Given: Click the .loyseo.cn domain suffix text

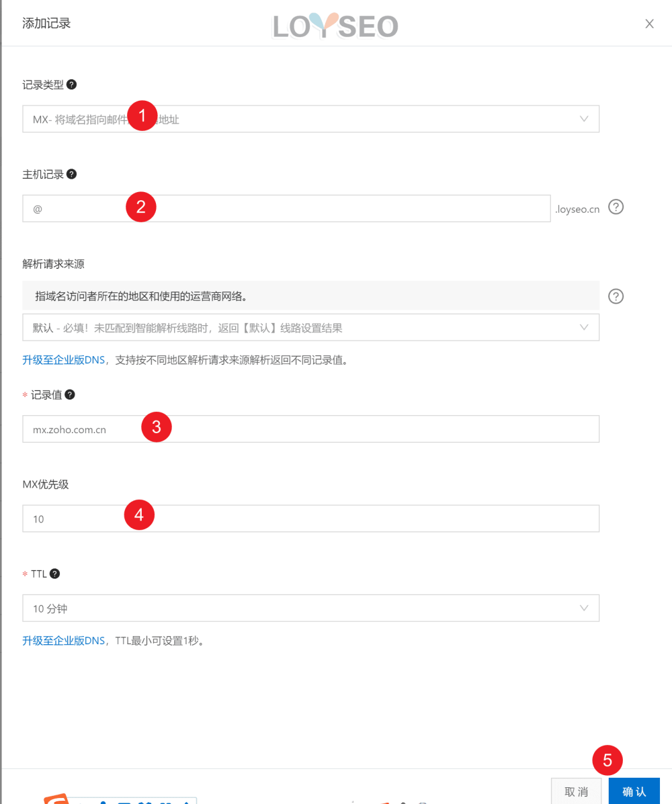Looking at the screenshot, I should click(x=577, y=209).
